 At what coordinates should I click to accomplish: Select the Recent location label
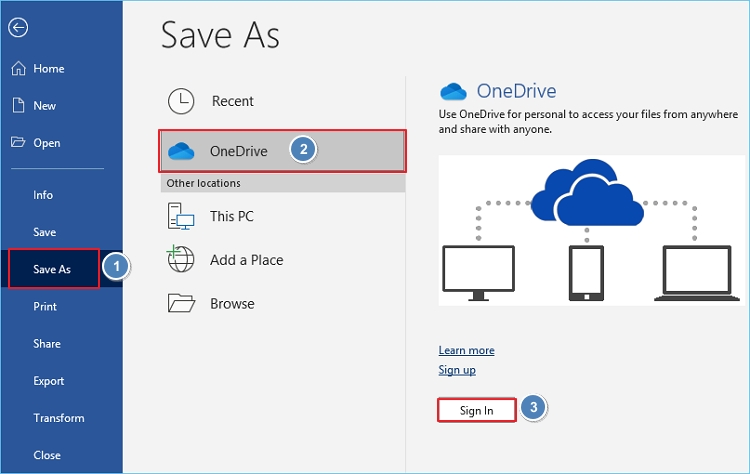click(x=232, y=101)
